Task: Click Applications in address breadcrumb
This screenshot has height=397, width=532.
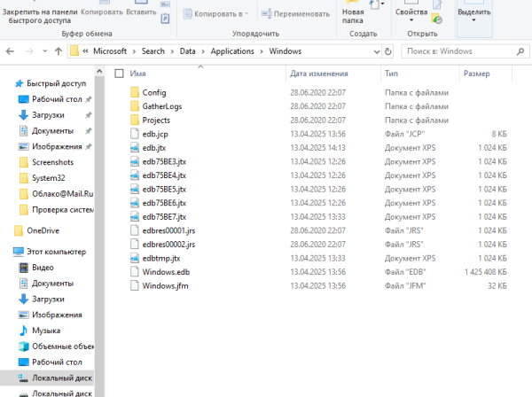Action: [x=232, y=51]
